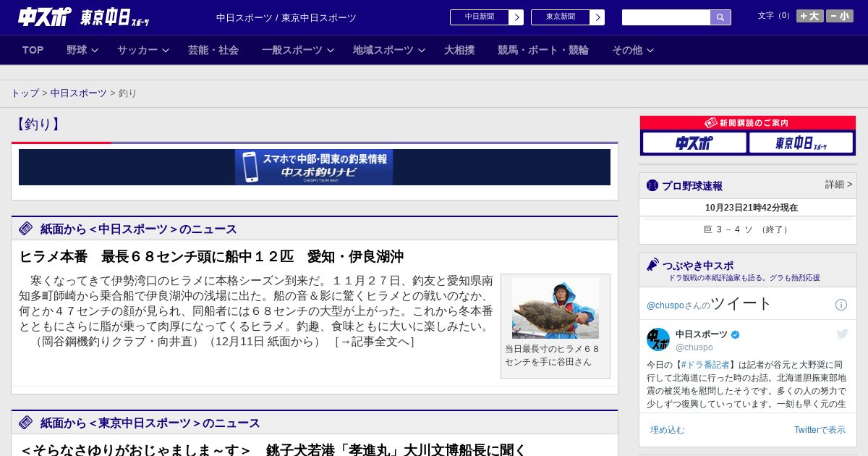Open 詳細 link for プロ野球速報
Image resolution: width=868 pixels, height=456 pixels.
839,185
